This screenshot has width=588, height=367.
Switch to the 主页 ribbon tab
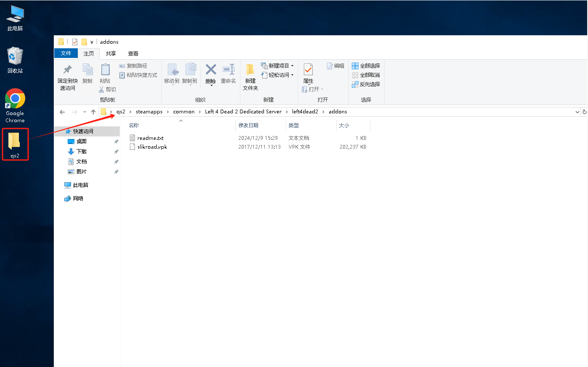[x=89, y=54]
